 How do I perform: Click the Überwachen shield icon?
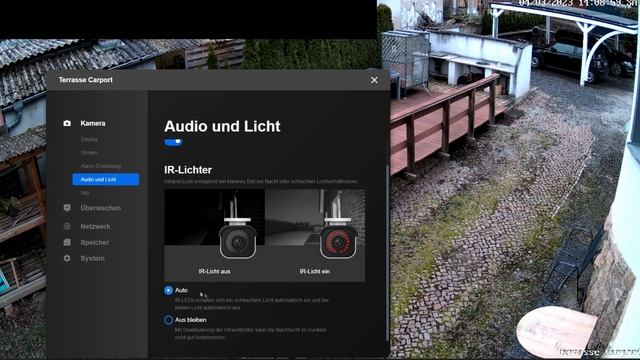coord(67,208)
